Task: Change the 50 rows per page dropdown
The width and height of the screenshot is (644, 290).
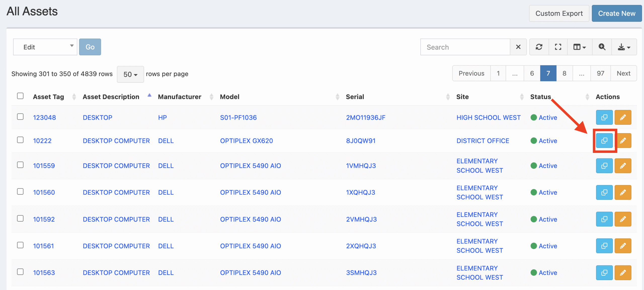Action: pos(130,74)
